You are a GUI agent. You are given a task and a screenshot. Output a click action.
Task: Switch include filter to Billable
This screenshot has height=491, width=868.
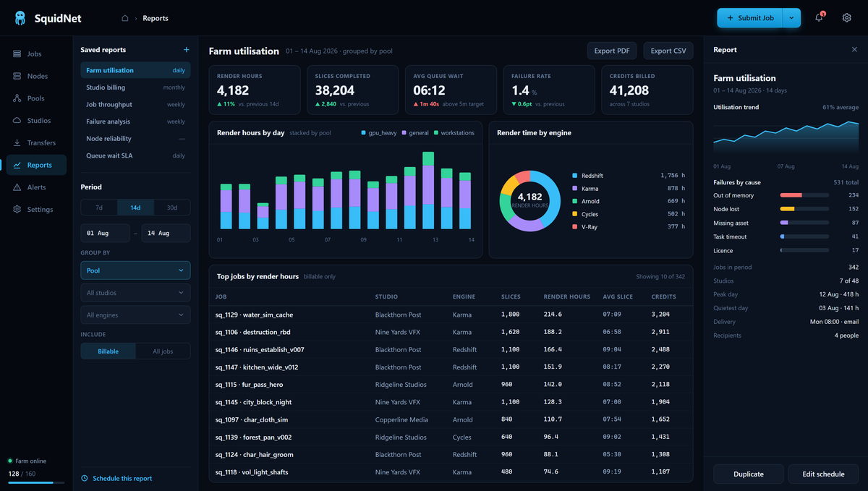[x=108, y=351]
